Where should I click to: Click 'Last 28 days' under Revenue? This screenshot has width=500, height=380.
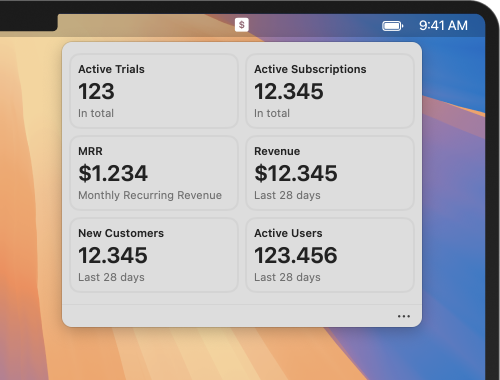(x=287, y=195)
